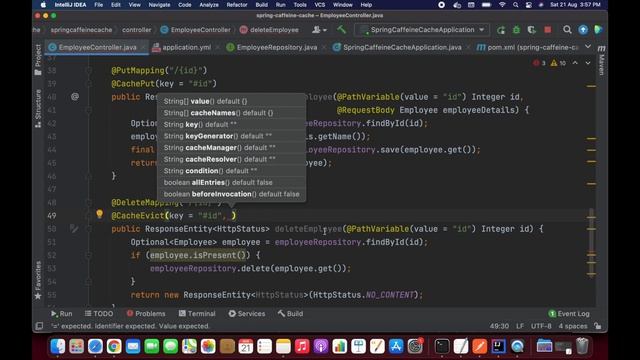The image size is (640, 360).
Task: Open the TODO tool window
Action: click(99, 313)
